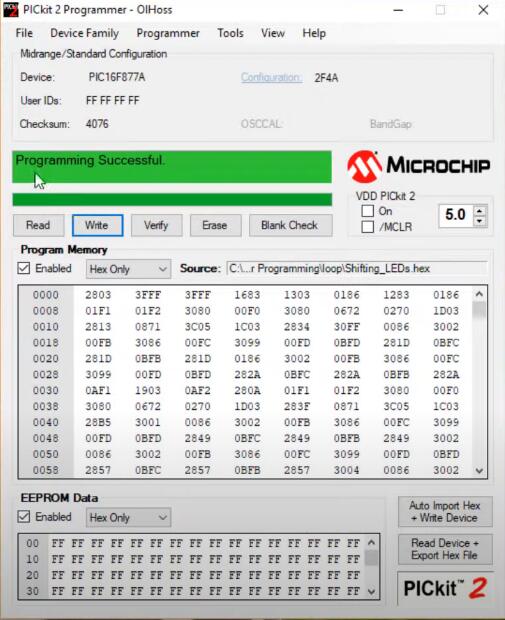Open the Tools menu

point(230,33)
